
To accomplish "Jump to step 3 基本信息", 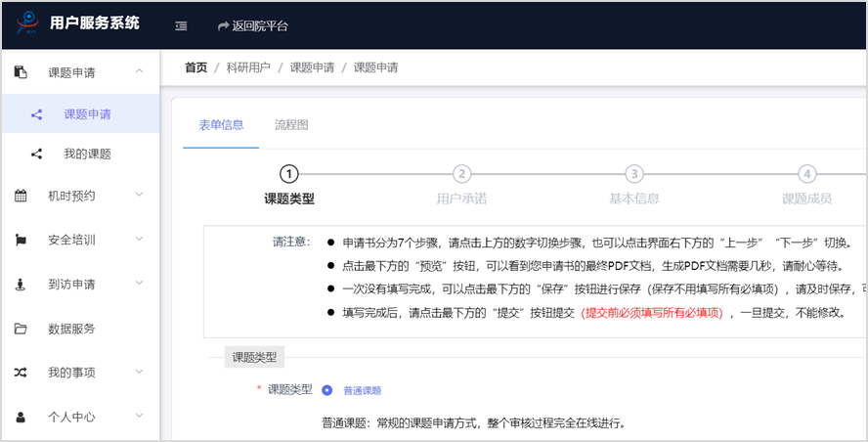I will tap(633, 174).
